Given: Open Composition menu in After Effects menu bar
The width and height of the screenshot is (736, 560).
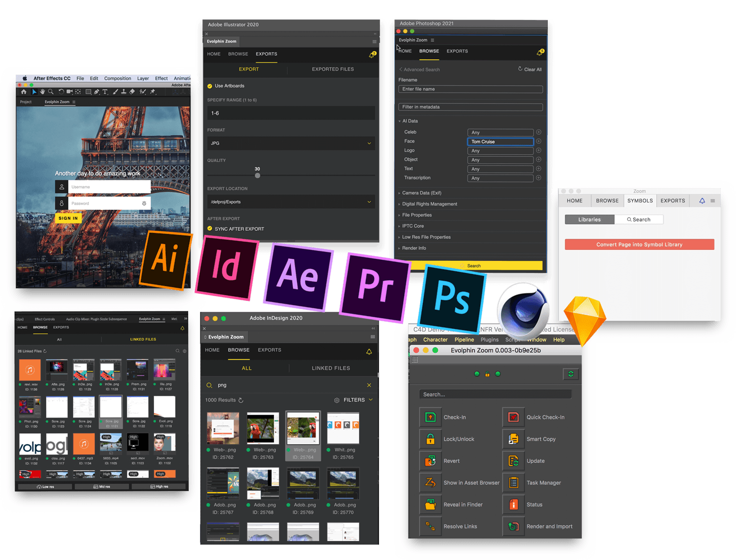Looking at the screenshot, I should (x=118, y=78).
